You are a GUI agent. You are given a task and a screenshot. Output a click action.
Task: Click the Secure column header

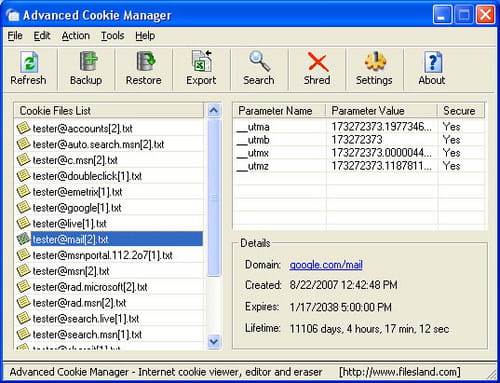[x=461, y=111]
